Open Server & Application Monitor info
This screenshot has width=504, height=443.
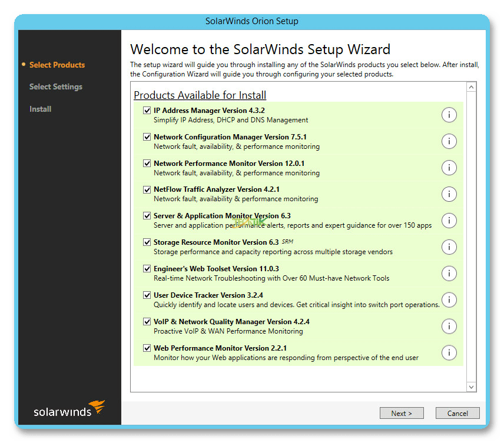click(x=449, y=221)
